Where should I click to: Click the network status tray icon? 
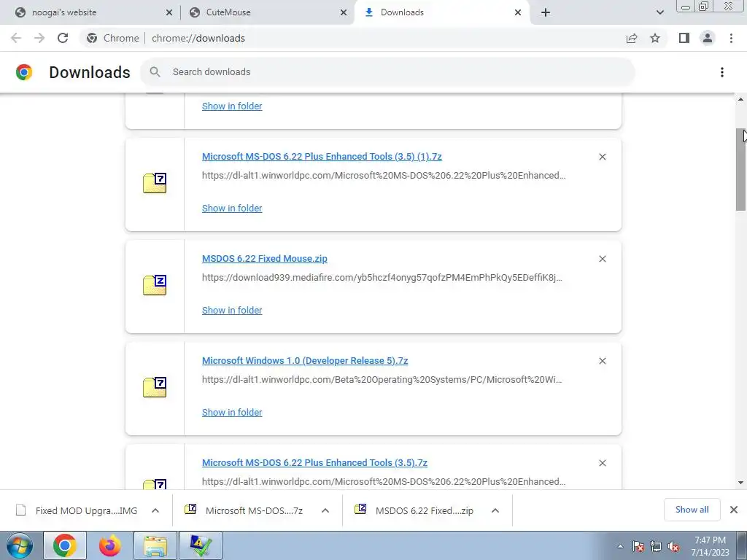click(656, 547)
